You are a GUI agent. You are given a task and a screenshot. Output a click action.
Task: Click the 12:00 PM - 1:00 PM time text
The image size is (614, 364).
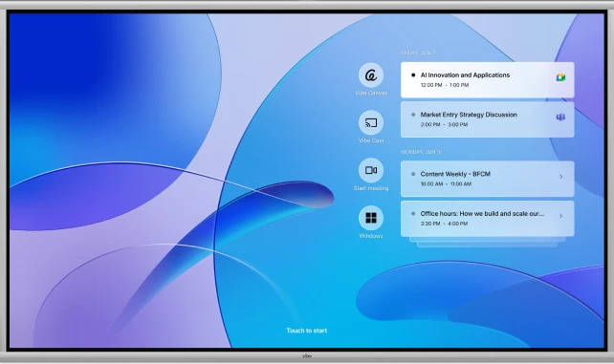pyautogui.click(x=445, y=85)
